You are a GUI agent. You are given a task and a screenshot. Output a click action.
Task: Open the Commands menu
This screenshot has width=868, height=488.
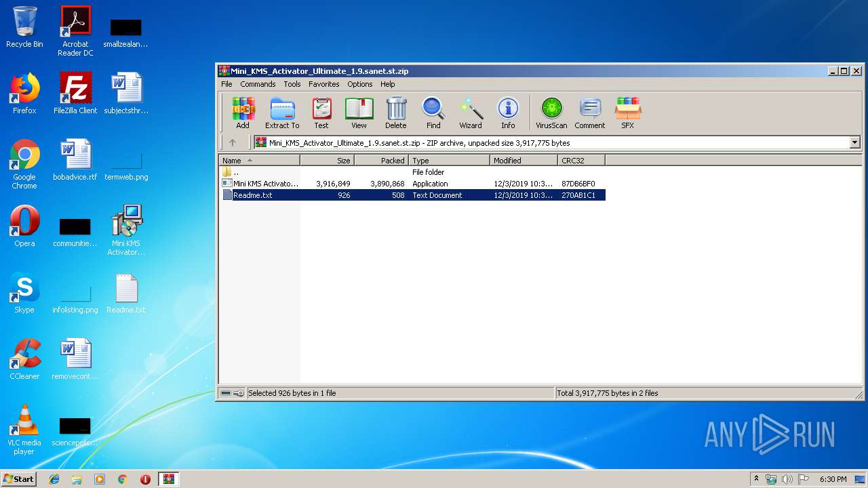tap(258, 84)
